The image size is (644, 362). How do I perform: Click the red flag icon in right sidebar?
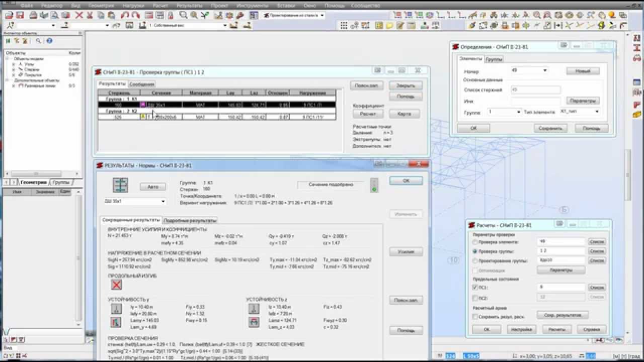(x=636, y=104)
